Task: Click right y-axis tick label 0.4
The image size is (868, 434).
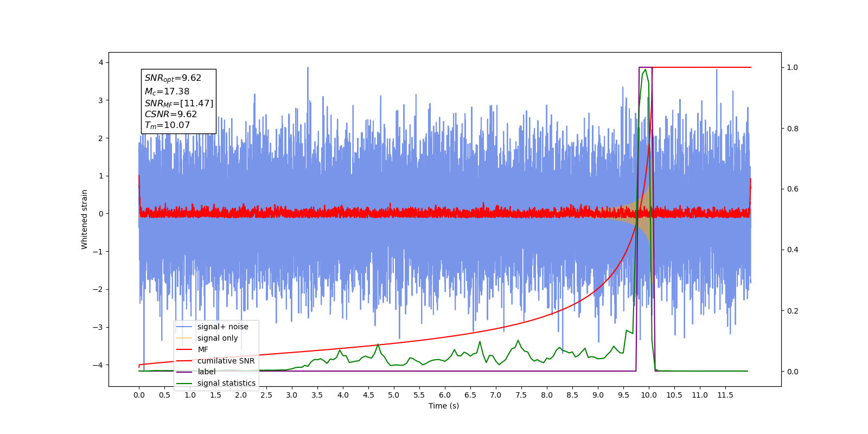Action: (793, 250)
